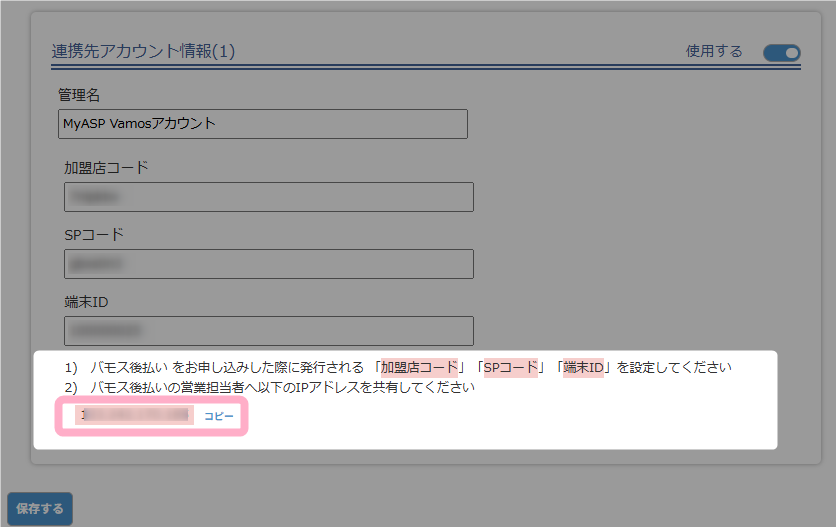Click the 端末ID label above its field

coord(86,302)
